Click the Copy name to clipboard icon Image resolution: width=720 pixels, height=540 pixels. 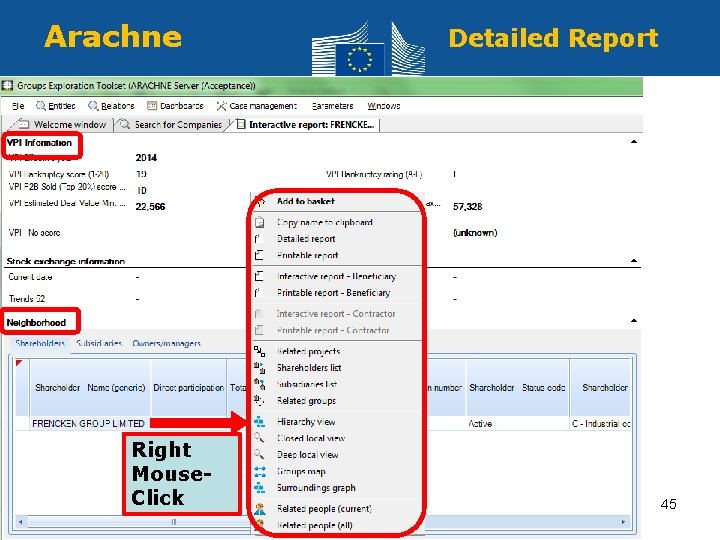pos(259,222)
